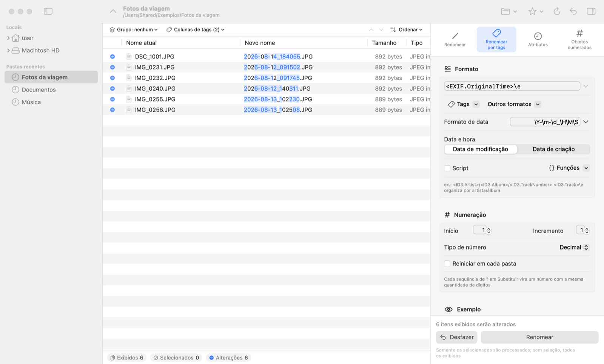Click the file icon of IMG_0231.JPG

(x=129, y=67)
